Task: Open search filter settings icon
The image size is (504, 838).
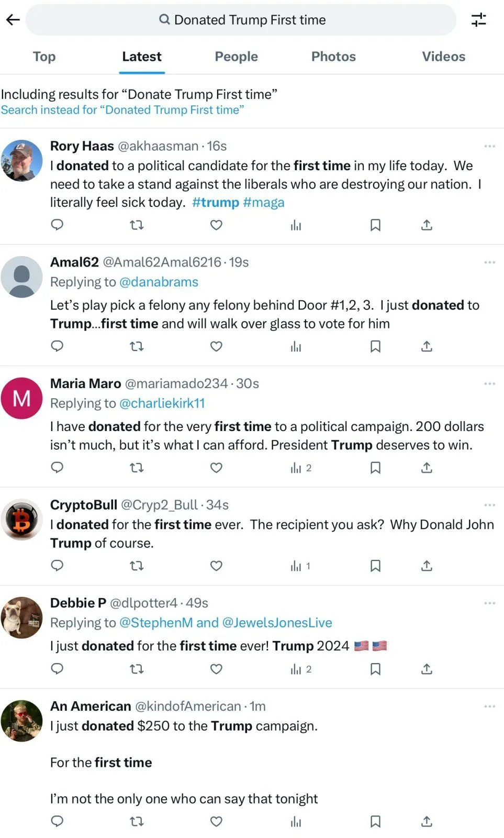Action: tap(478, 20)
